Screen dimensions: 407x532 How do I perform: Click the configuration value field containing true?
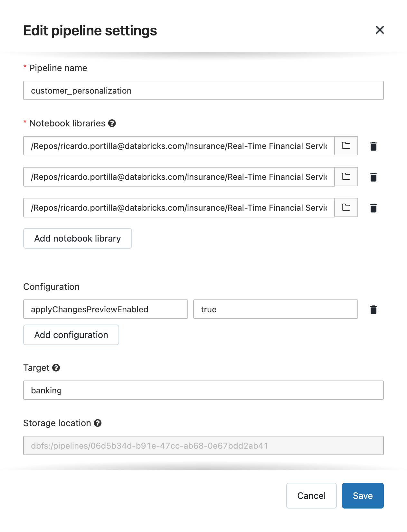275,309
